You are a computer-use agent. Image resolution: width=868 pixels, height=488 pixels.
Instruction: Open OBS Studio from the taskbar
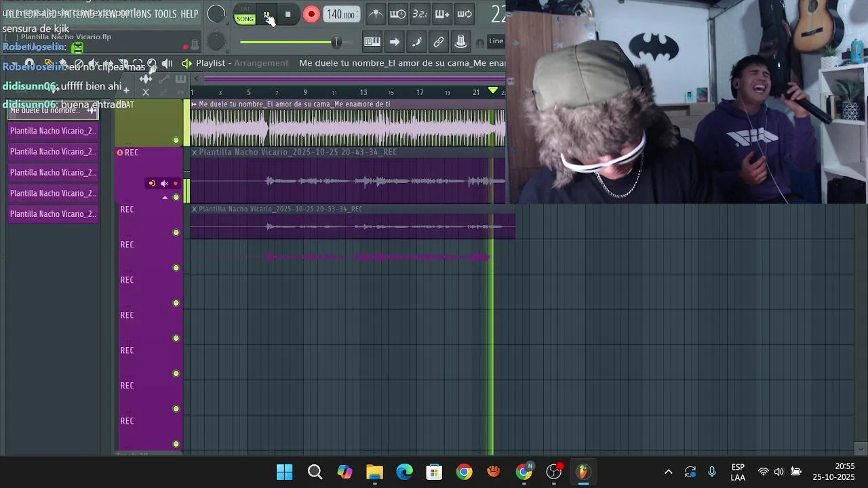click(554, 472)
